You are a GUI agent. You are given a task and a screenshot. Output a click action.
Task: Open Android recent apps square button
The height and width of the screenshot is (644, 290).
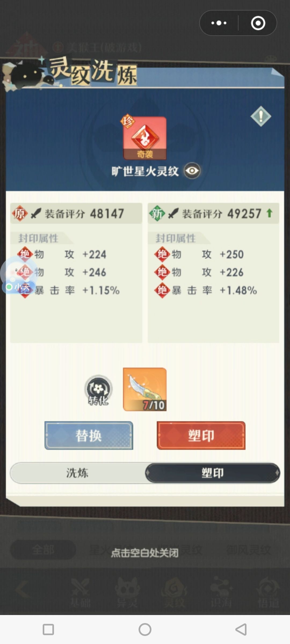point(48,629)
